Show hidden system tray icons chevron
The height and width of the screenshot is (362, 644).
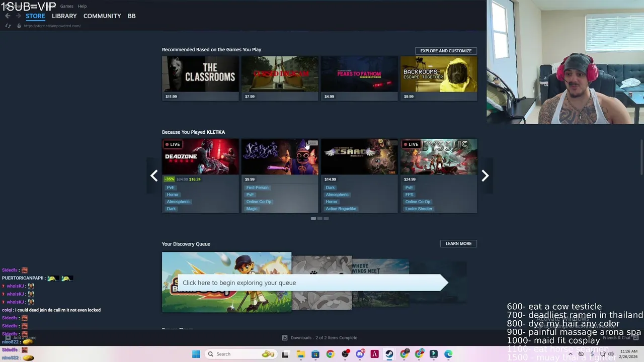(x=571, y=354)
